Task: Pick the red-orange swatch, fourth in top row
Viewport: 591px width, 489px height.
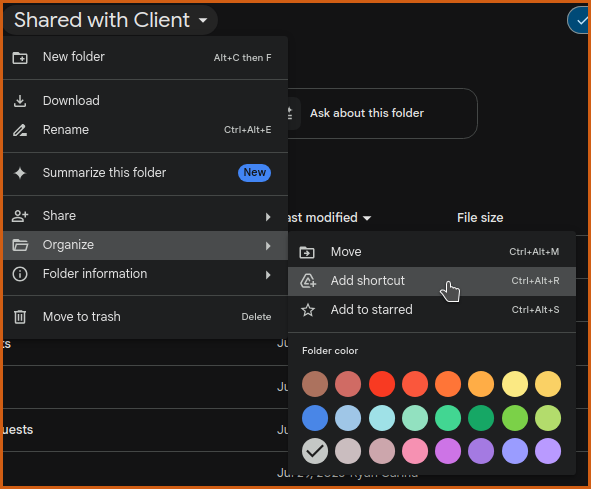Action: click(415, 384)
